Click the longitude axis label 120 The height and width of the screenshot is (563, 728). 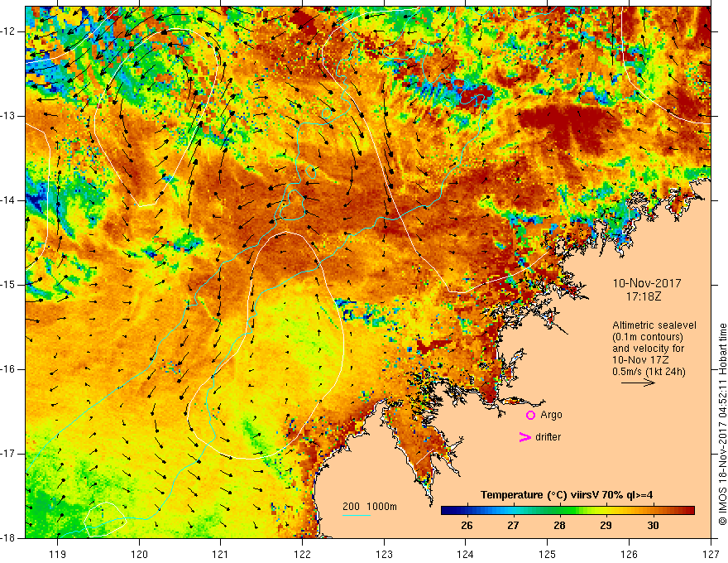pos(139,554)
